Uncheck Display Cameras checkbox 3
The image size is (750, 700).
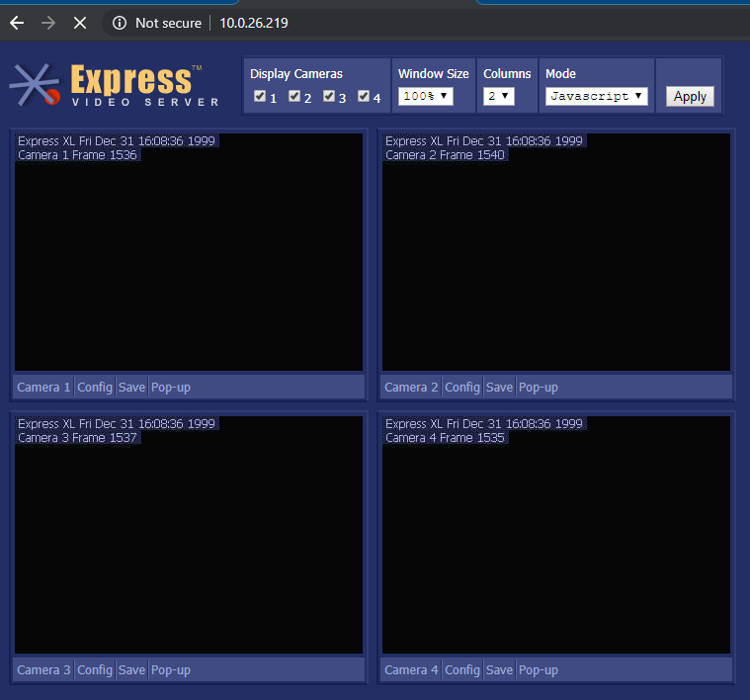click(x=329, y=96)
